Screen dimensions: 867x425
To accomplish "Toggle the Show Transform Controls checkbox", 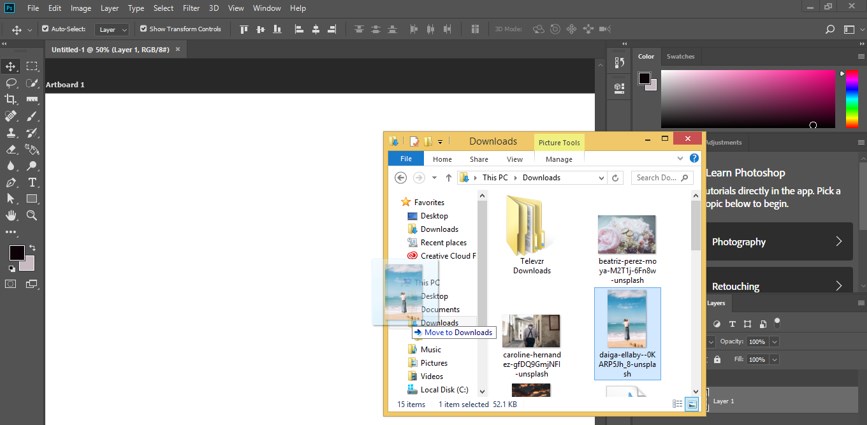I will pos(143,29).
